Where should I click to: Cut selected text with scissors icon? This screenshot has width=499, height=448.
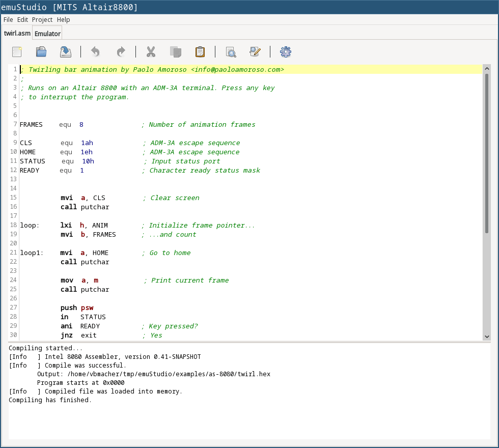(151, 52)
